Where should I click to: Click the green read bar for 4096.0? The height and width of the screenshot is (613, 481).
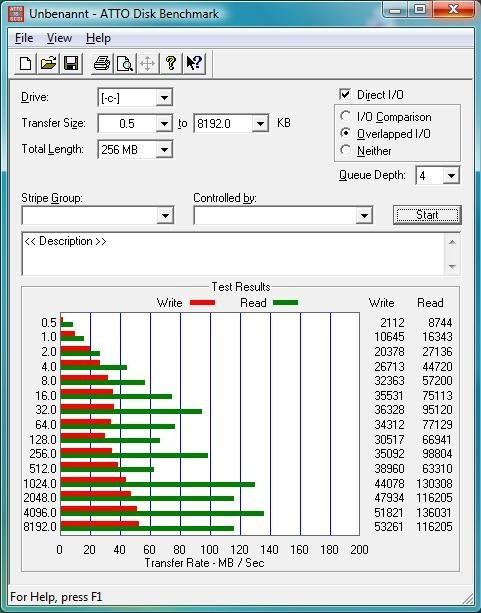(x=162, y=513)
